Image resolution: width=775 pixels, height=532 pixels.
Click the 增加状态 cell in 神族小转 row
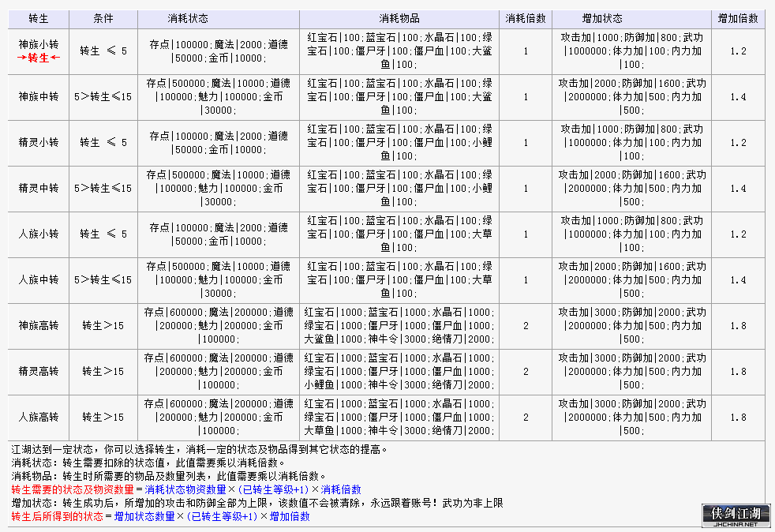[x=631, y=51]
